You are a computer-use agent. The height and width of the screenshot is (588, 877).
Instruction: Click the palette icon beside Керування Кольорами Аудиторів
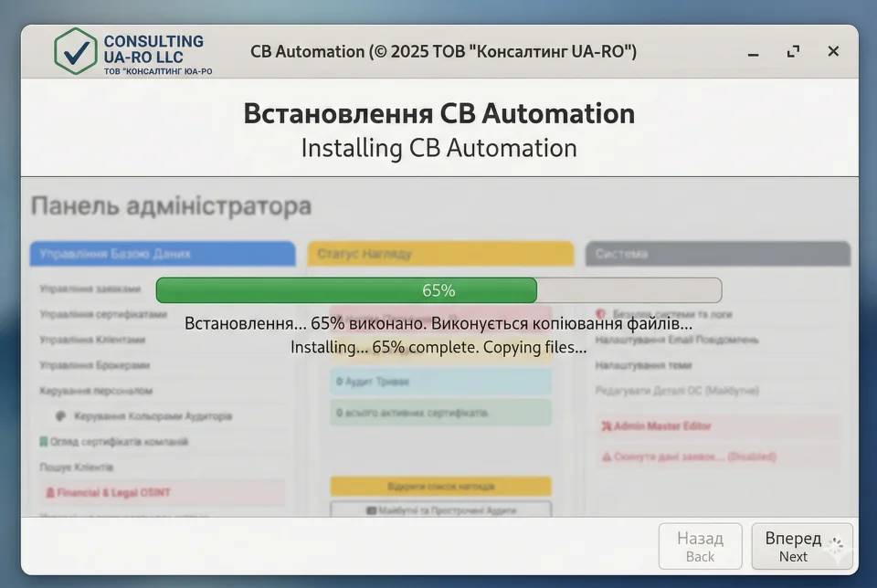coord(61,415)
